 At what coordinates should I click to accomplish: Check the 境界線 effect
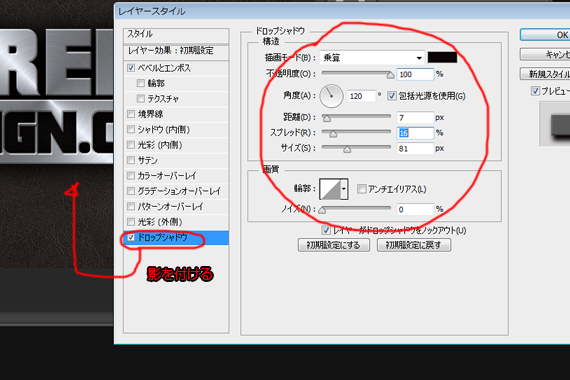coord(131,114)
